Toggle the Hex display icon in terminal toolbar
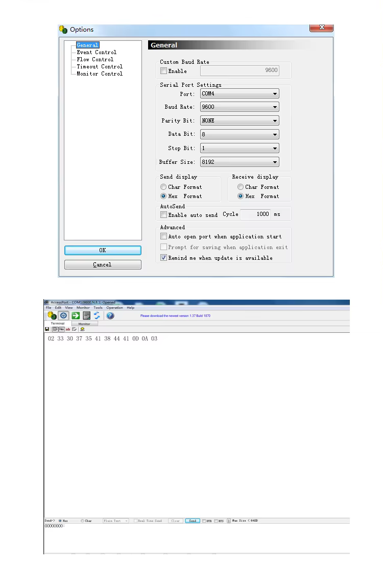This screenshot has width=383, height=588. 61,329
